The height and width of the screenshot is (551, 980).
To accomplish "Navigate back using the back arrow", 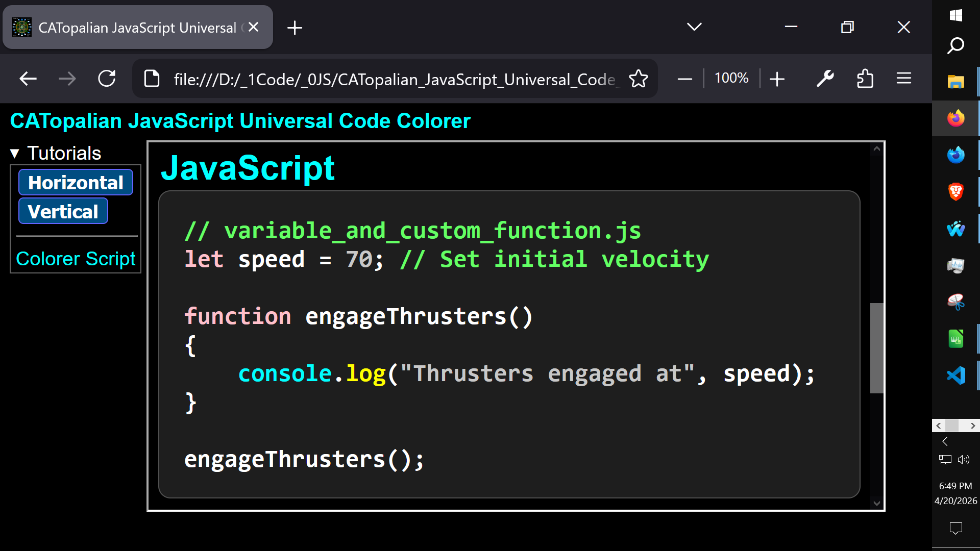I will [28, 79].
